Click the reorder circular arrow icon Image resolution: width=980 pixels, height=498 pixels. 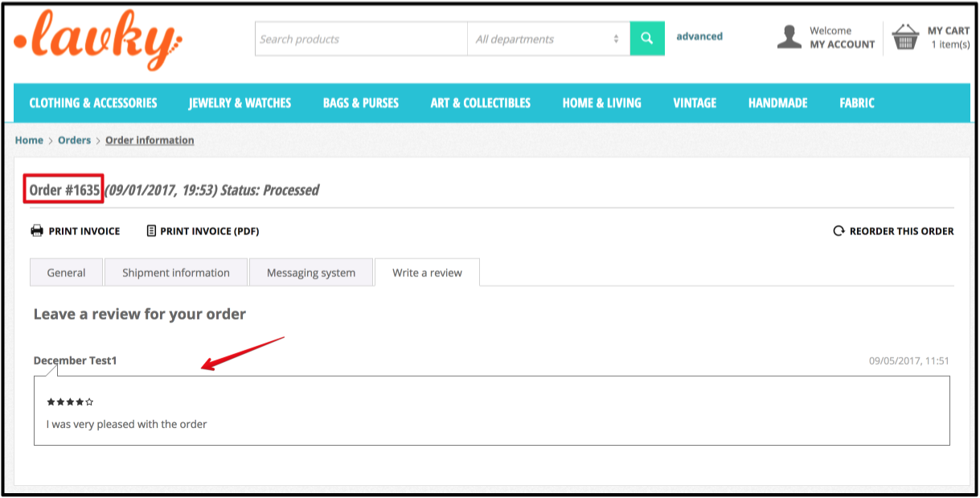839,231
